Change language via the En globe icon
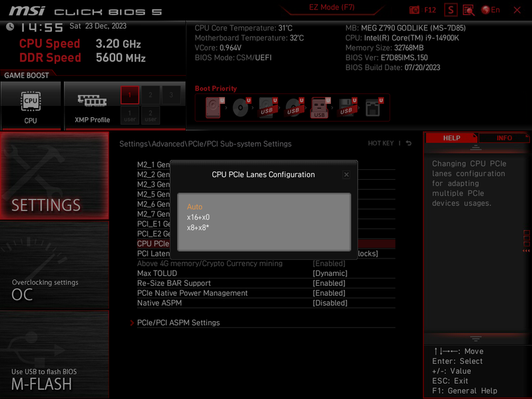Image resolution: width=532 pixels, height=399 pixels. 490,10
